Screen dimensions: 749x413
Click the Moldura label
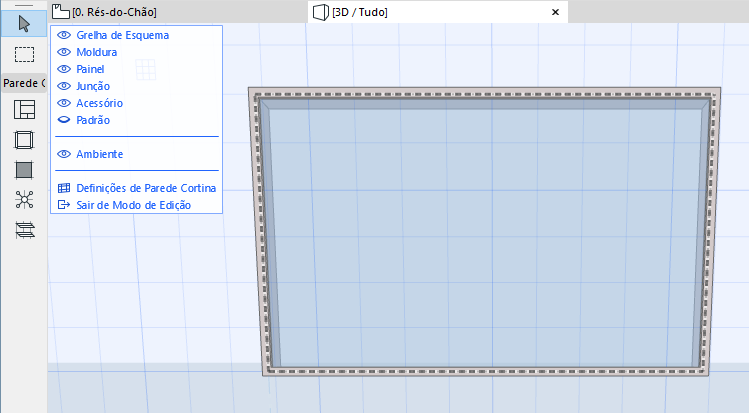[96, 52]
